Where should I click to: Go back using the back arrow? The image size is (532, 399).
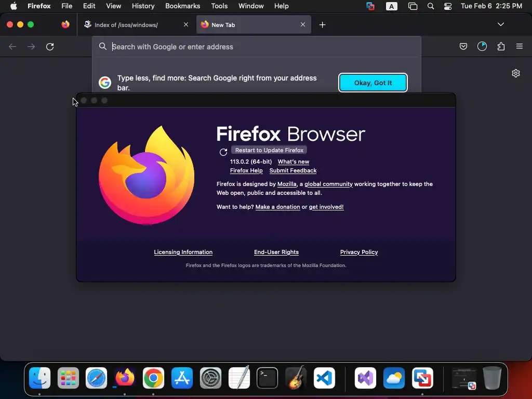[12, 46]
